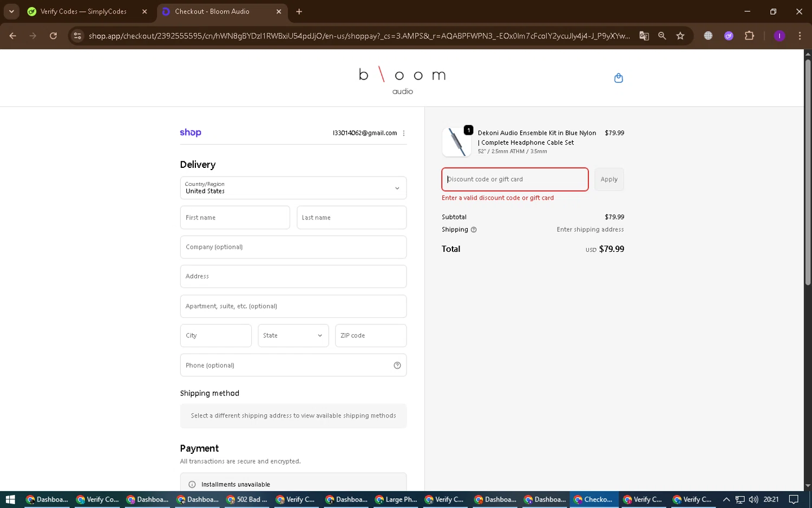
Task: Focus the Address field
Action: 293,276
